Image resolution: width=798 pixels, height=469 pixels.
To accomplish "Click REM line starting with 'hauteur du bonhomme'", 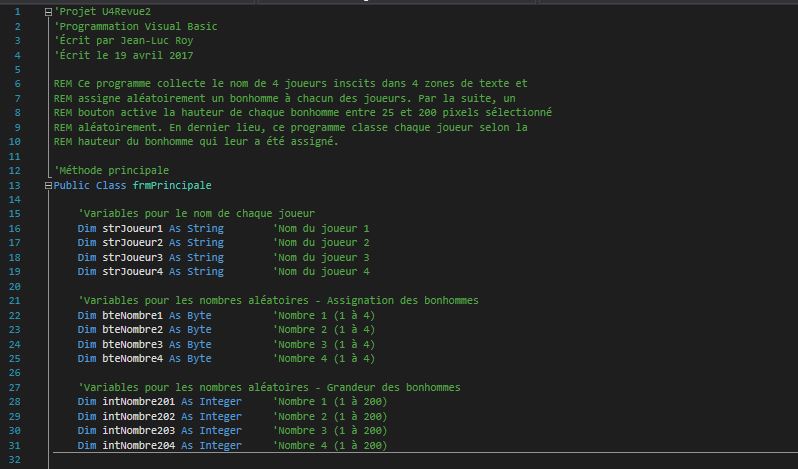I will tap(196, 142).
